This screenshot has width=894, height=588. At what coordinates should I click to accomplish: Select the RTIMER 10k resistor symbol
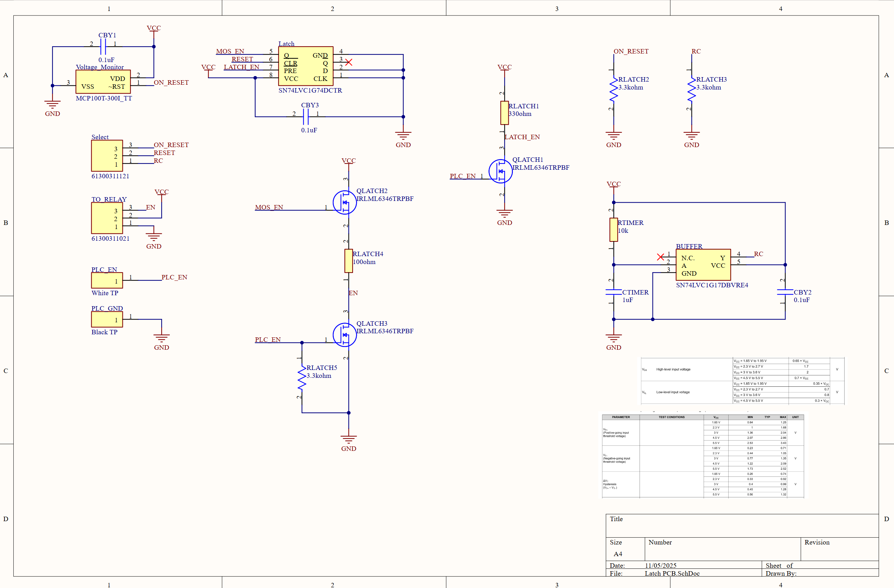tap(613, 230)
